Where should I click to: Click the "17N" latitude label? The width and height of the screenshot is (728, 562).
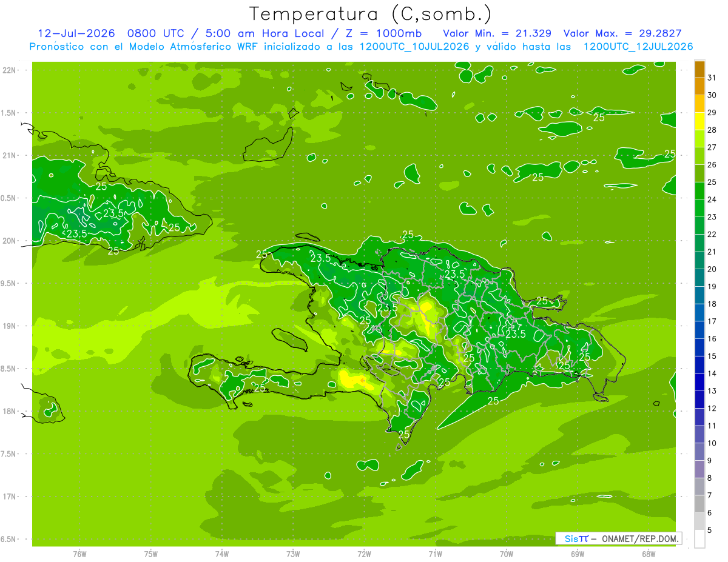point(9,497)
